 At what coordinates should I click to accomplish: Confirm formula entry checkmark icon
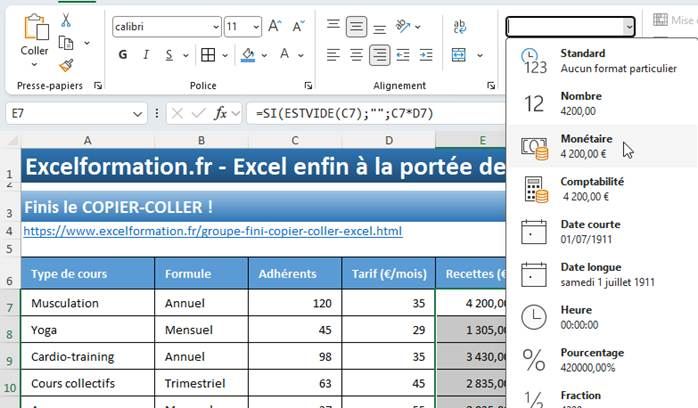(x=198, y=114)
